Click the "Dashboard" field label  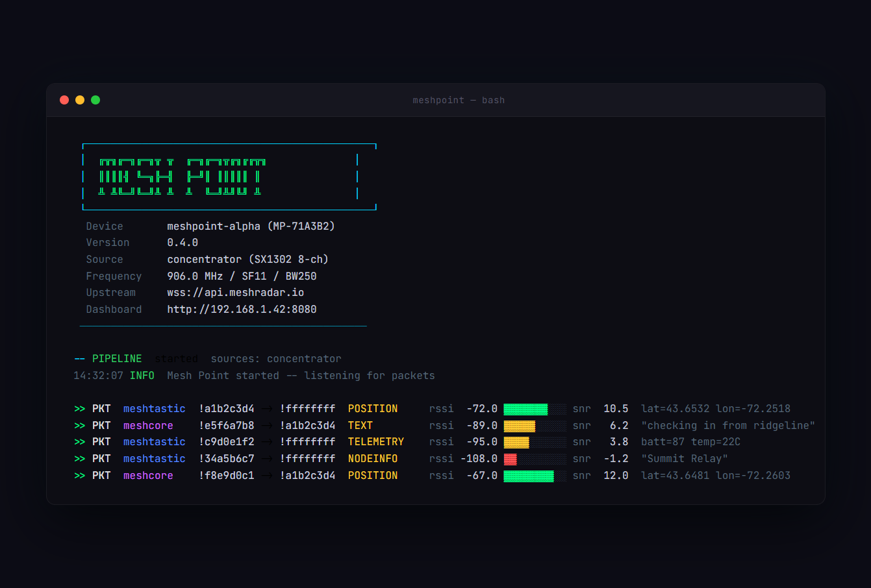[114, 310]
